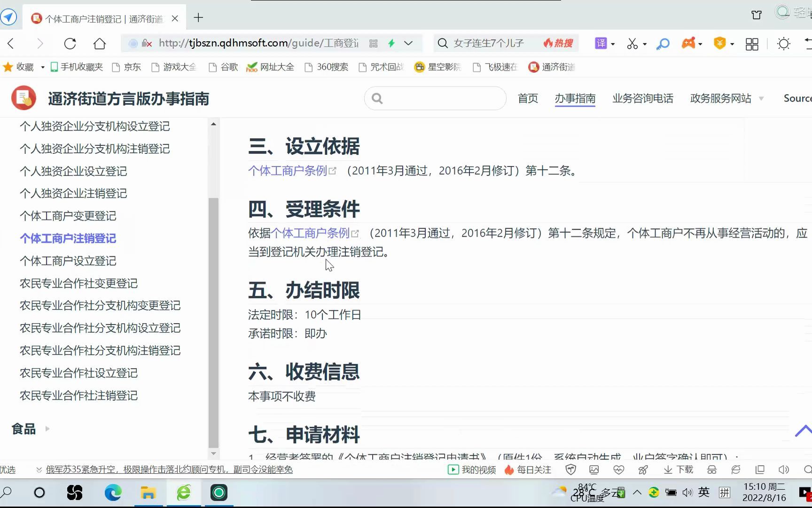812x508 pixels.
Task: Open a new browser tab
Action: pyautogui.click(x=198, y=18)
